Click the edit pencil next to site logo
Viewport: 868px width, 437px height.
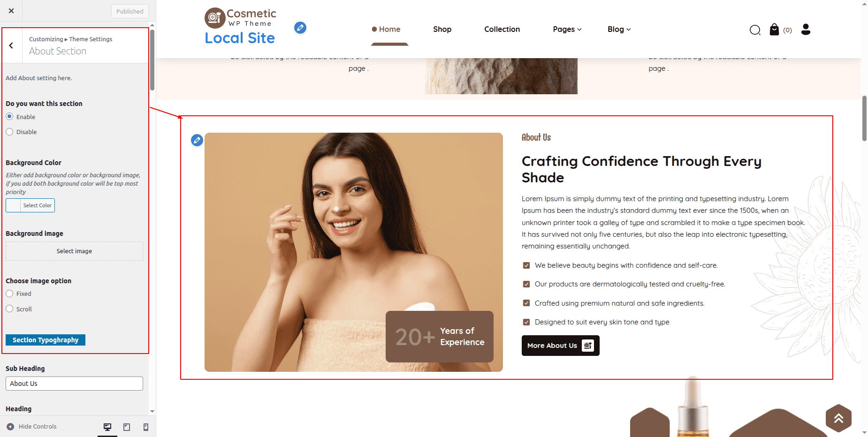click(300, 28)
